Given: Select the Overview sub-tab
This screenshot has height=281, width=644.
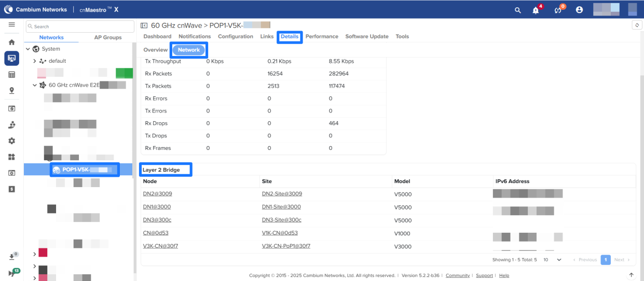Looking at the screenshot, I should (x=155, y=50).
